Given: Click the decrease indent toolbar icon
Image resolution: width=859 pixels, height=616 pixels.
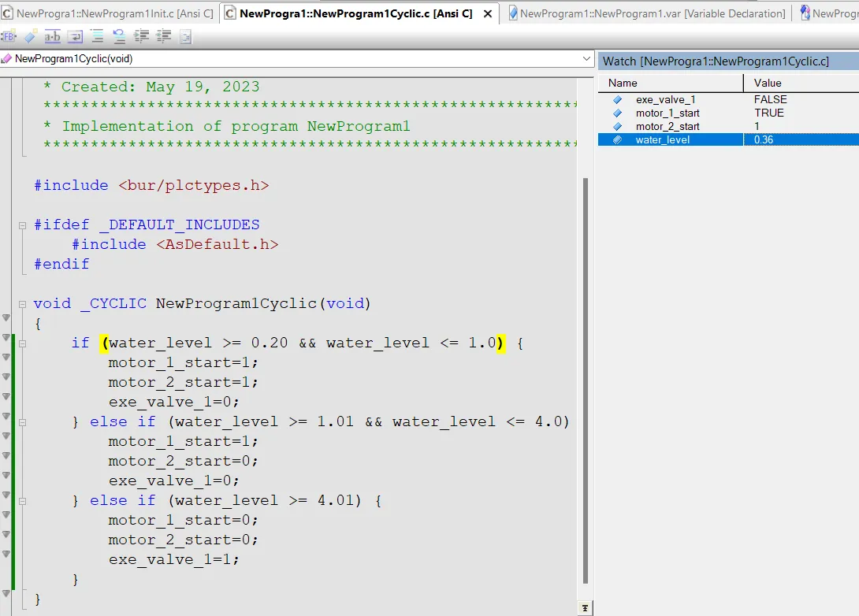Looking at the screenshot, I should pyautogui.click(x=163, y=37).
